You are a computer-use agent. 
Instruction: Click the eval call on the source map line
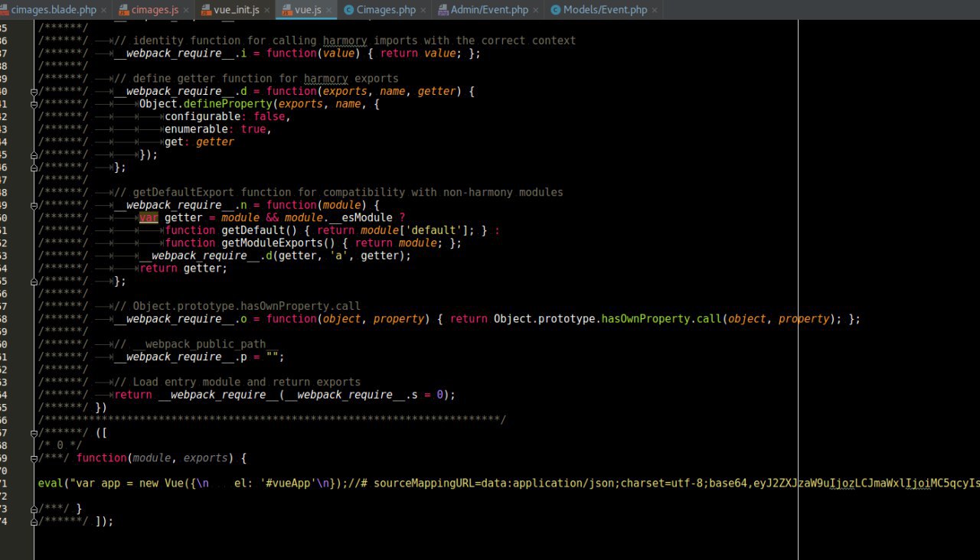click(x=51, y=483)
